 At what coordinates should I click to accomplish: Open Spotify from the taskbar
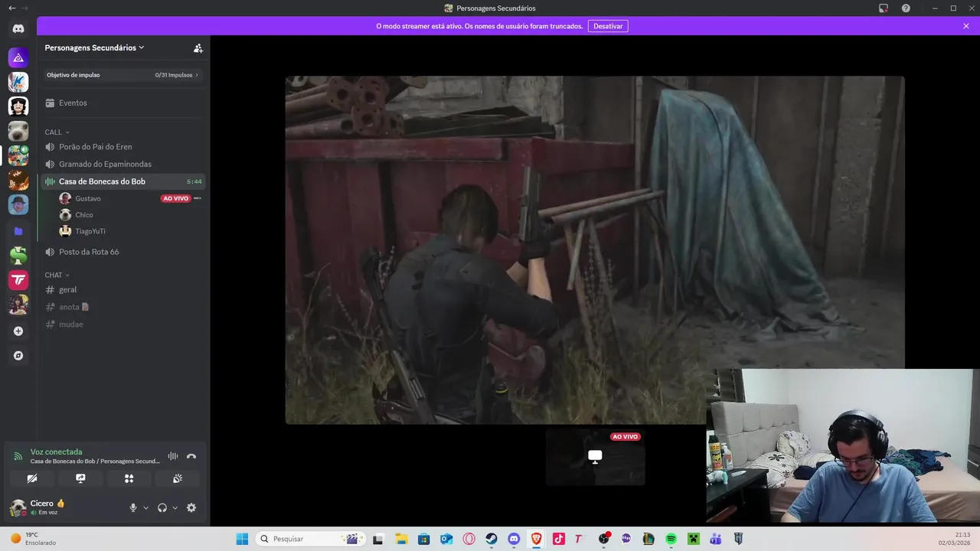point(671,539)
